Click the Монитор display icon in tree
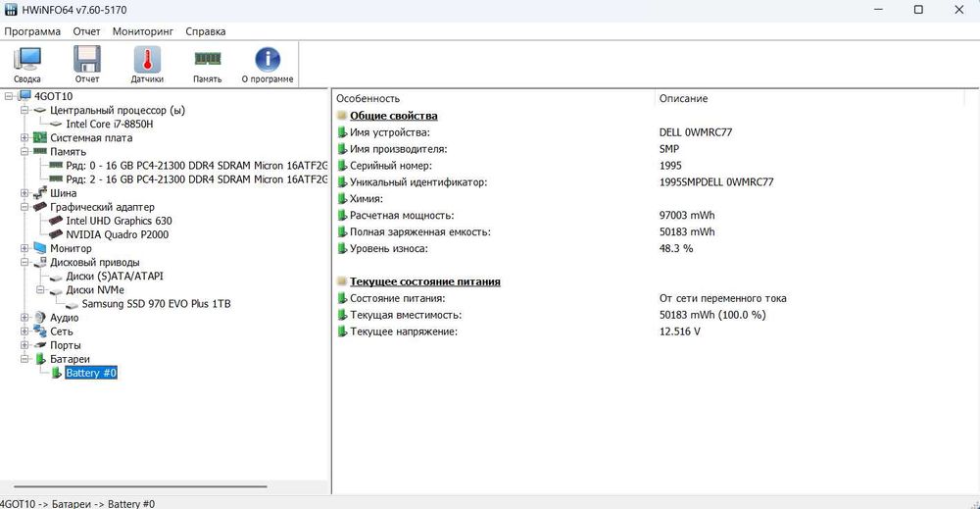 point(39,249)
